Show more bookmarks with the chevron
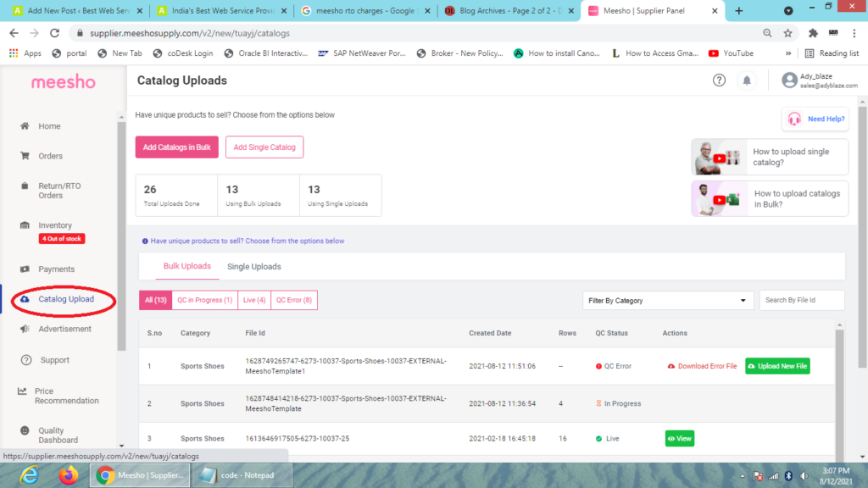 787,53
